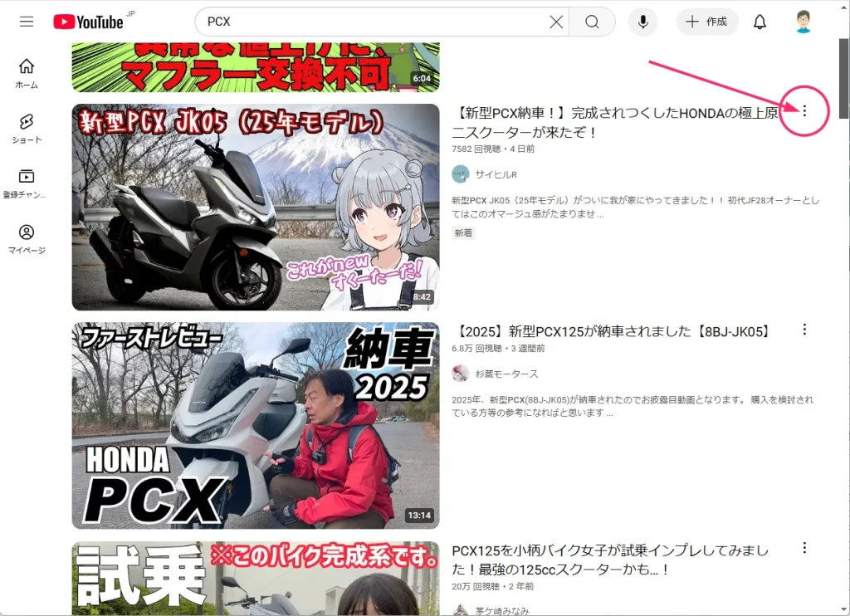Screen dimensions: 850x616
Task: Open options menu for 新型PCX125が納車されました video
Action: [x=804, y=329]
